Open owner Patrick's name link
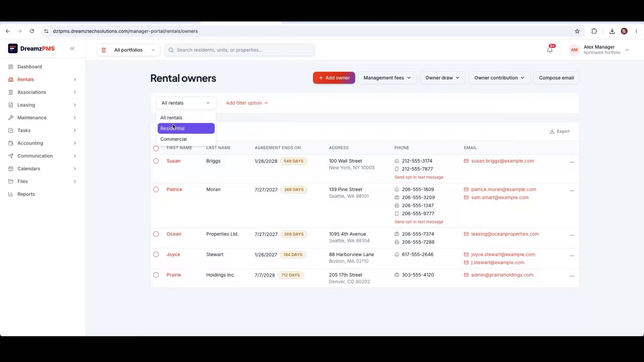This screenshot has width=644, height=362. coord(174,189)
